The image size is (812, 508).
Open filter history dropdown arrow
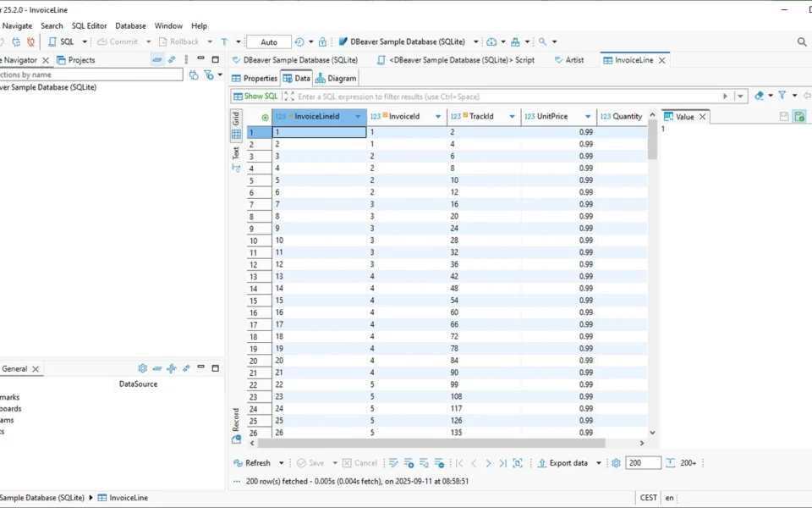(x=741, y=97)
